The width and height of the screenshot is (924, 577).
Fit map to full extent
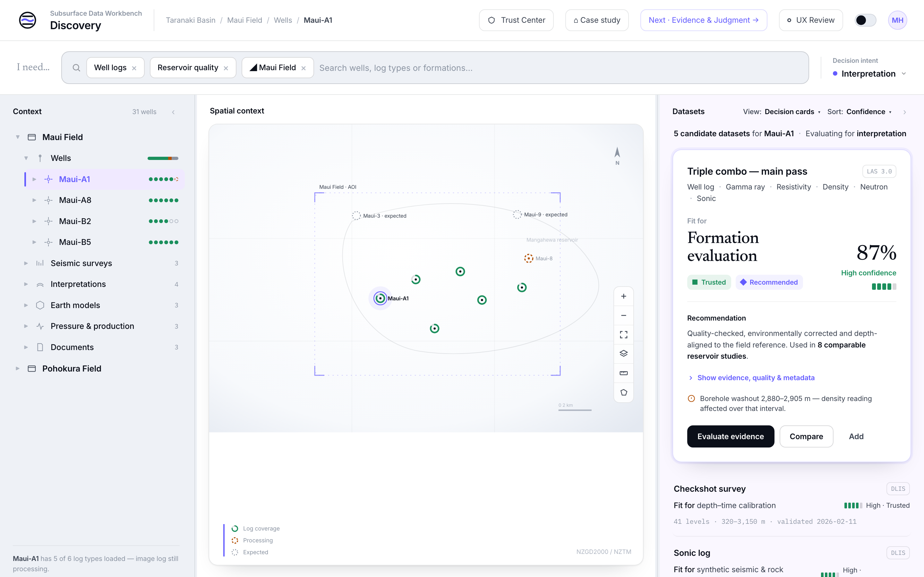(x=623, y=335)
